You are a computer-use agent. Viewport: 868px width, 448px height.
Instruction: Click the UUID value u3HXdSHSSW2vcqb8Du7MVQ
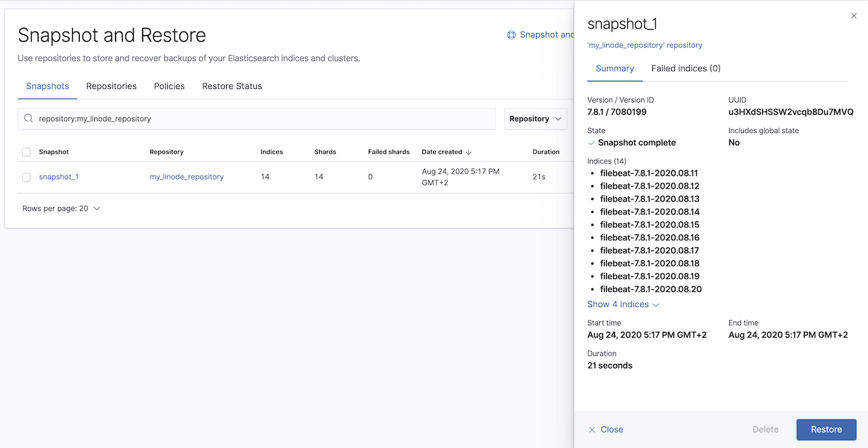[x=790, y=112]
